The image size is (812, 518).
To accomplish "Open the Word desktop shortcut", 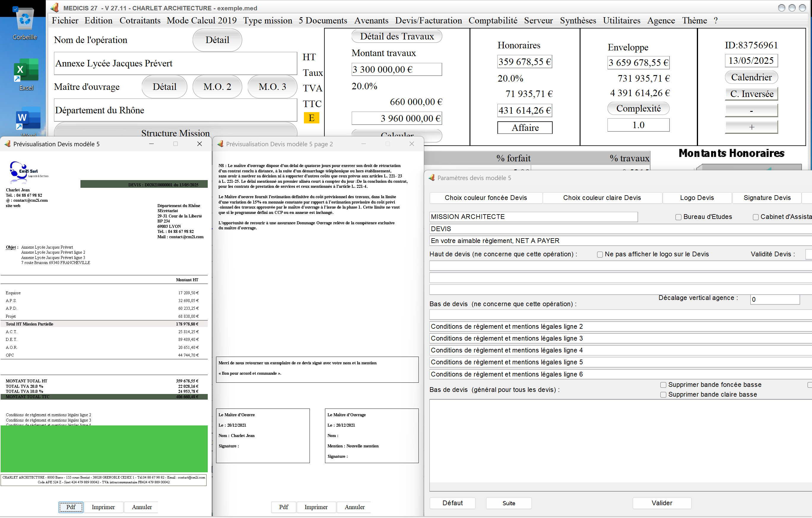I will [x=28, y=121].
